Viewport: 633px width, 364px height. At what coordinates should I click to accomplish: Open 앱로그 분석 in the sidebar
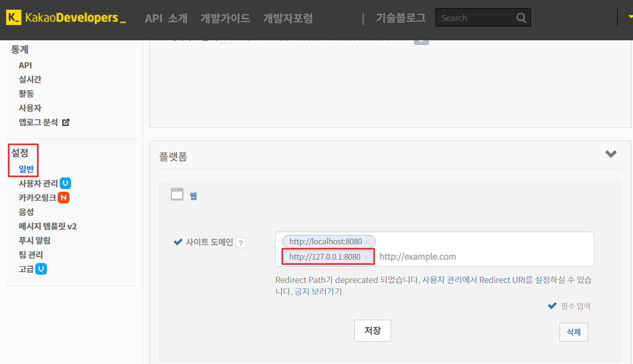(x=39, y=122)
